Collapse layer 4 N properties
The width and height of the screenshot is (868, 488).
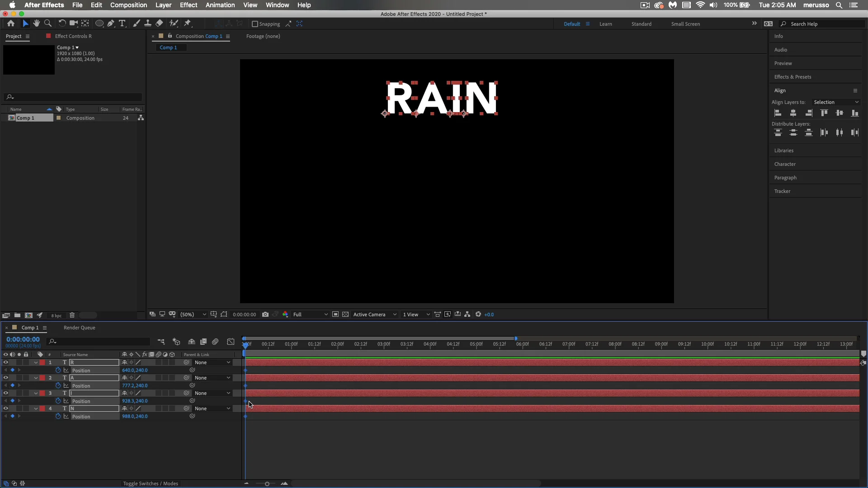(36, 408)
